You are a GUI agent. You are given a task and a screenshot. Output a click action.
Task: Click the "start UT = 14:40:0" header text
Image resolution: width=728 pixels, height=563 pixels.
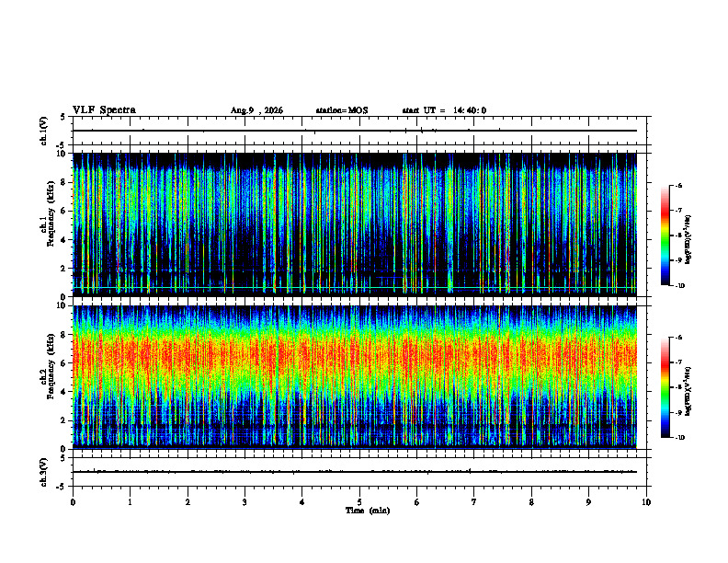coord(444,110)
